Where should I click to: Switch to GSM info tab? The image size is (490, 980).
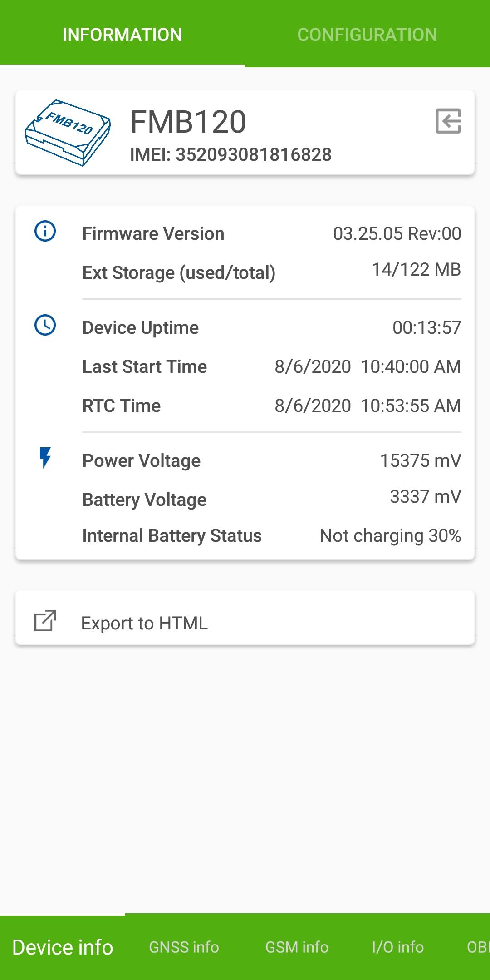tap(297, 947)
